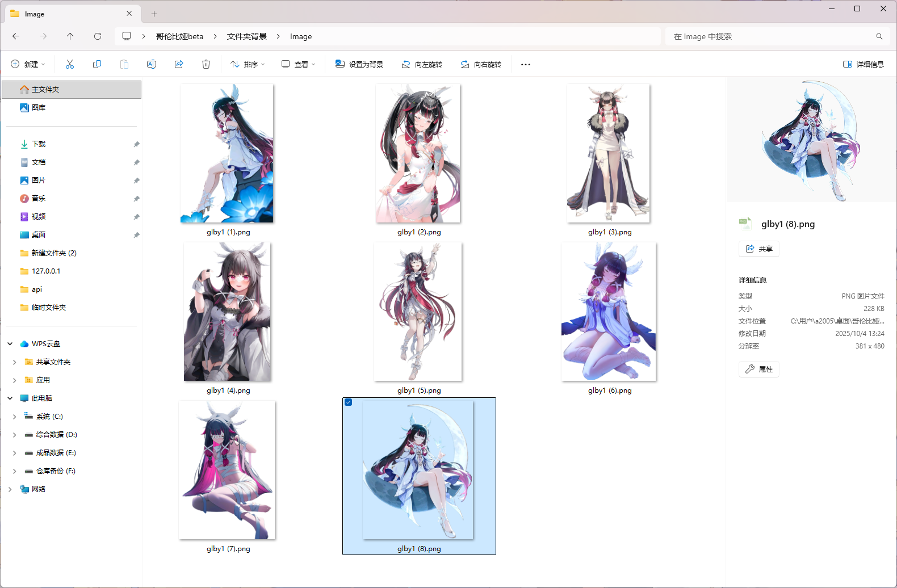Viewport: 897px width, 588px height.
Task: Toggle the details pane button
Action: 864,64
